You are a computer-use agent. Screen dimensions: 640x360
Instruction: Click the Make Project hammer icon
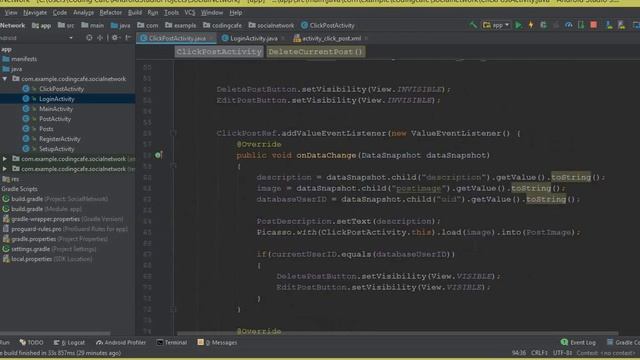473,25
